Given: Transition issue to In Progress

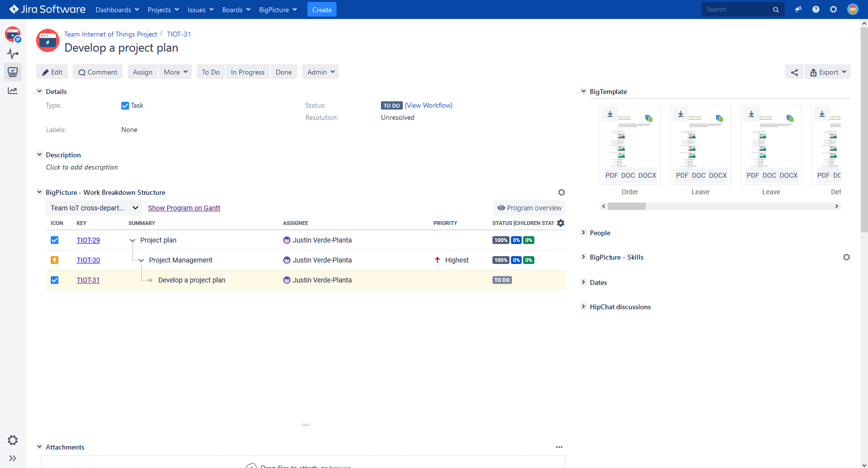Looking at the screenshot, I should click(247, 72).
